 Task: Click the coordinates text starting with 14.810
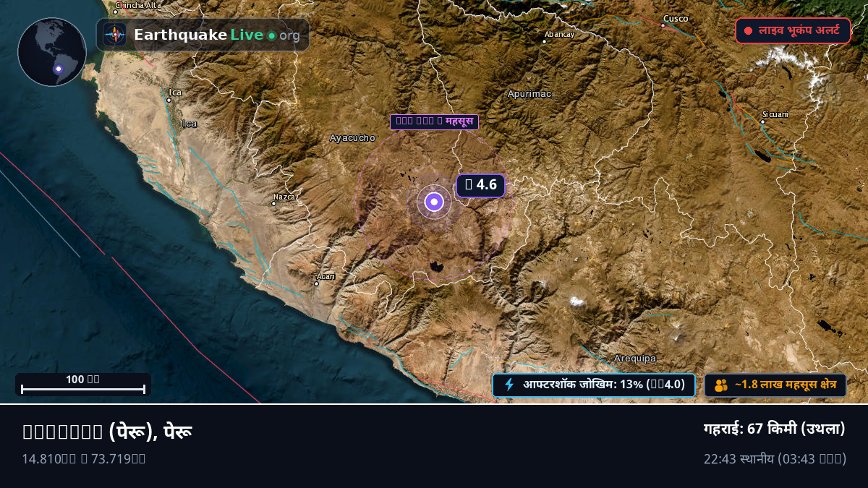pos(84,458)
